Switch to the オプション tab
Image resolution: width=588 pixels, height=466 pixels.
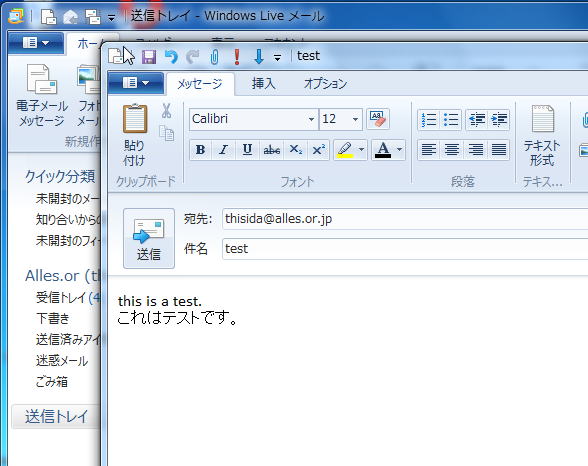(x=325, y=83)
